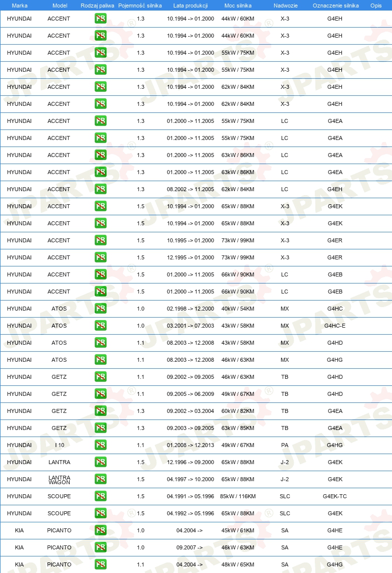Select the KIA cell in the 45kW / 61KM row
This screenshot has height=573, width=392.
point(20,530)
